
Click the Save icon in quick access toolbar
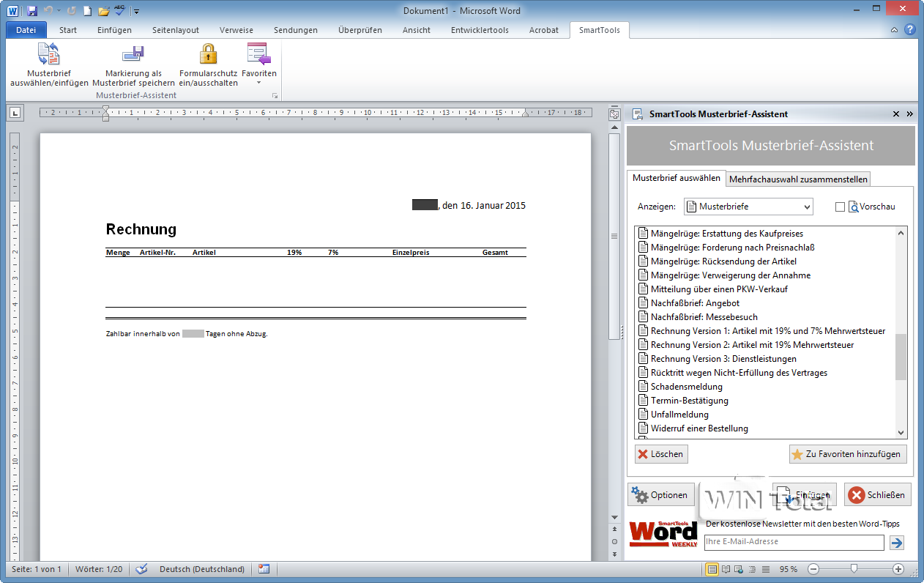[31, 11]
